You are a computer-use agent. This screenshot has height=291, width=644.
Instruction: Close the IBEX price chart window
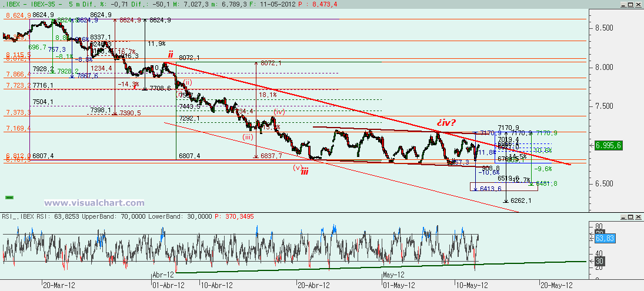pyautogui.click(x=639, y=4)
